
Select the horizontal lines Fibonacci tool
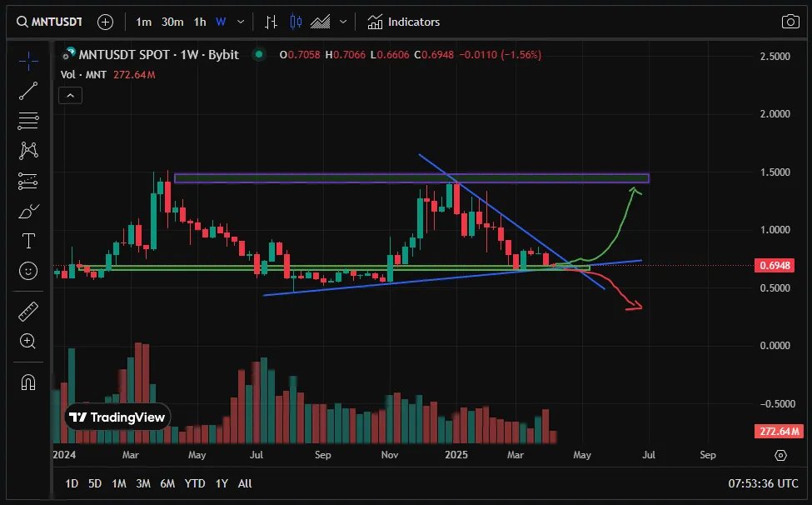(28, 121)
